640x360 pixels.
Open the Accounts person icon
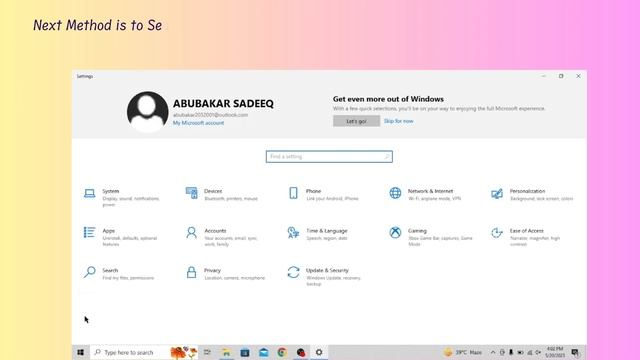pos(191,233)
